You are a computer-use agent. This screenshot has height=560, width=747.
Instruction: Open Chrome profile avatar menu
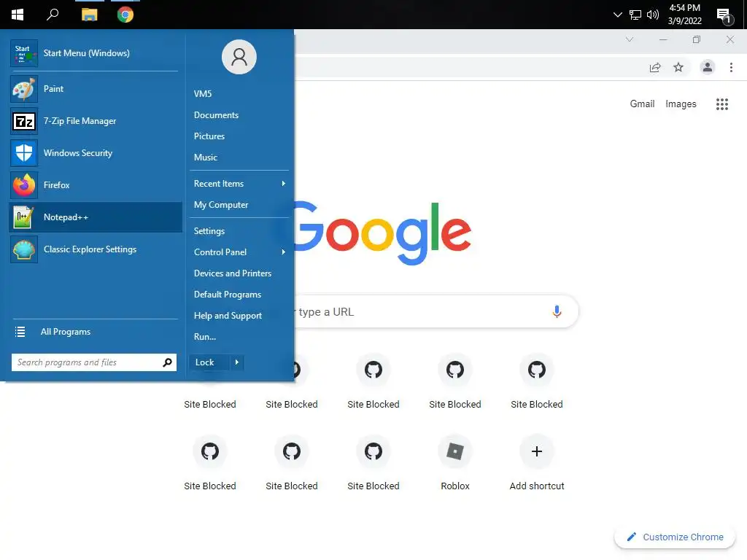coord(708,68)
